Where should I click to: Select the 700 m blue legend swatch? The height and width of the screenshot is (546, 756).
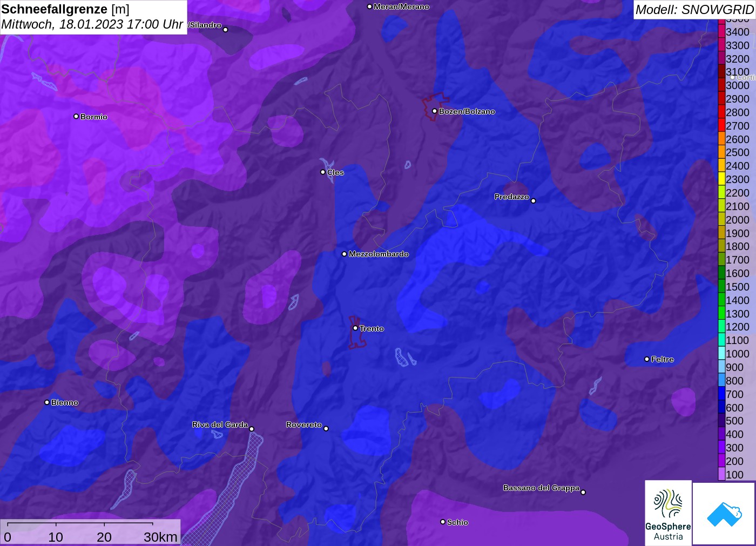click(x=721, y=394)
